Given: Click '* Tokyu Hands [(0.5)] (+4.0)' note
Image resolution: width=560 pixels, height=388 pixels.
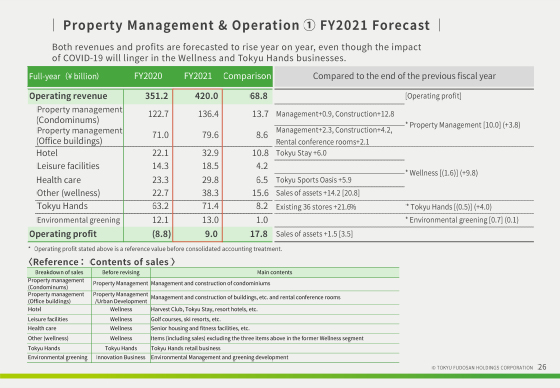Looking at the screenshot, I should tap(449, 207).
